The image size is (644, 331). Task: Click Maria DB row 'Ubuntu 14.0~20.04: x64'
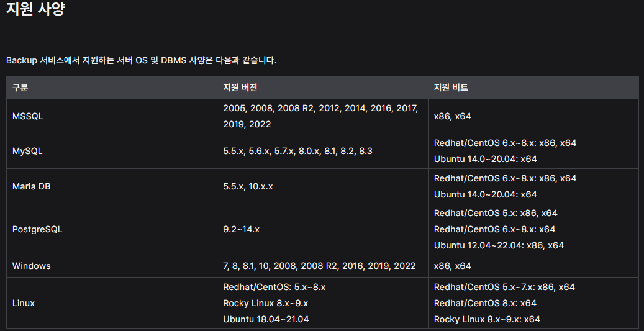(x=486, y=194)
